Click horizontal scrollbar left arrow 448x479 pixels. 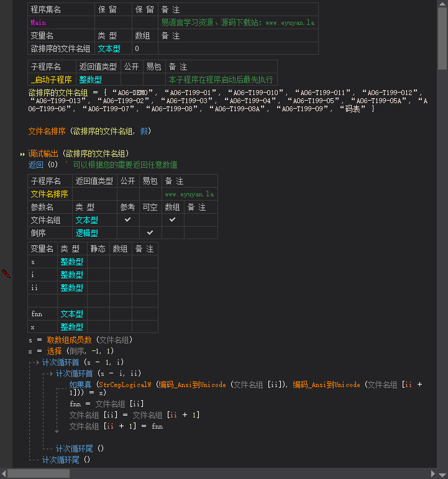(x=4, y=474)
